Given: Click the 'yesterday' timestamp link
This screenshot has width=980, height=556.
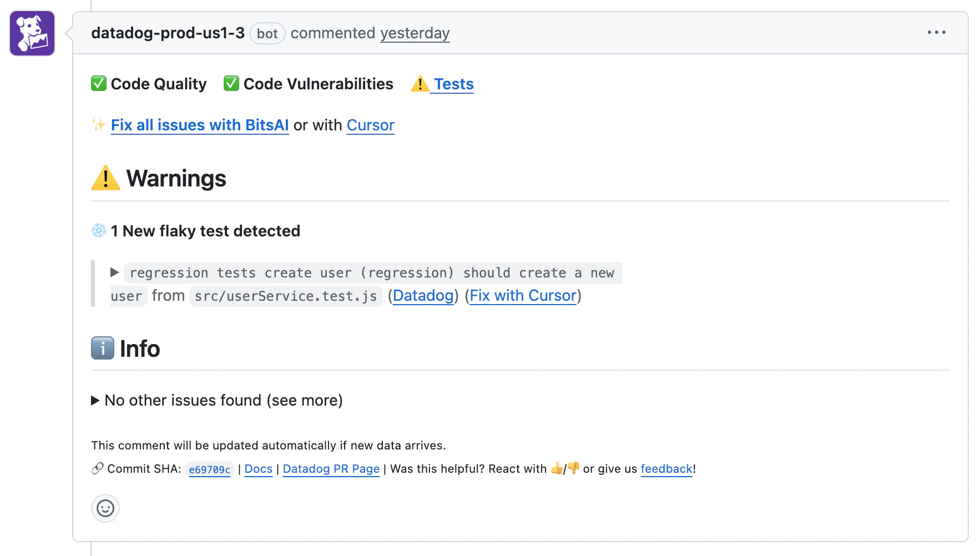Looking at the screenshot, I should (415, 33).
